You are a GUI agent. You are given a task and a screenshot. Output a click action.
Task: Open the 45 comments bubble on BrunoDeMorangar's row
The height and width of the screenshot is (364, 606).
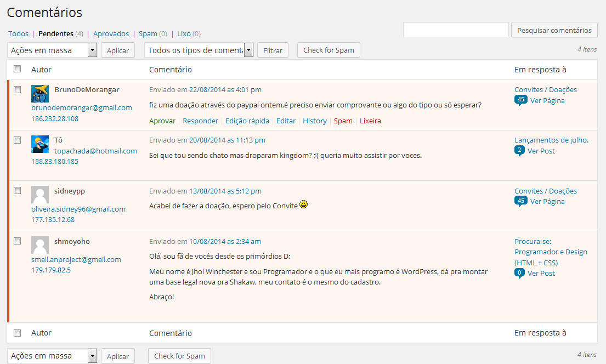520,100
